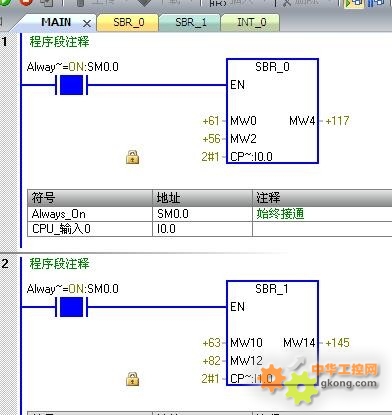Select the SM0.0 contact in network 1
Image resolution: width=392 pixels, height=415 pixels.
click(x=71, y=85)
